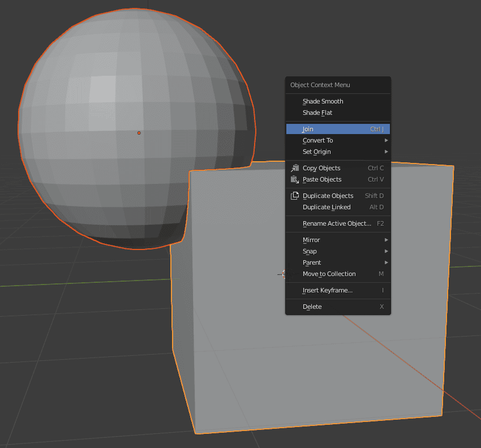The image size is (481, 448).
Task: Click the 3D cursor in the viewport
Action: pos(283,274)
